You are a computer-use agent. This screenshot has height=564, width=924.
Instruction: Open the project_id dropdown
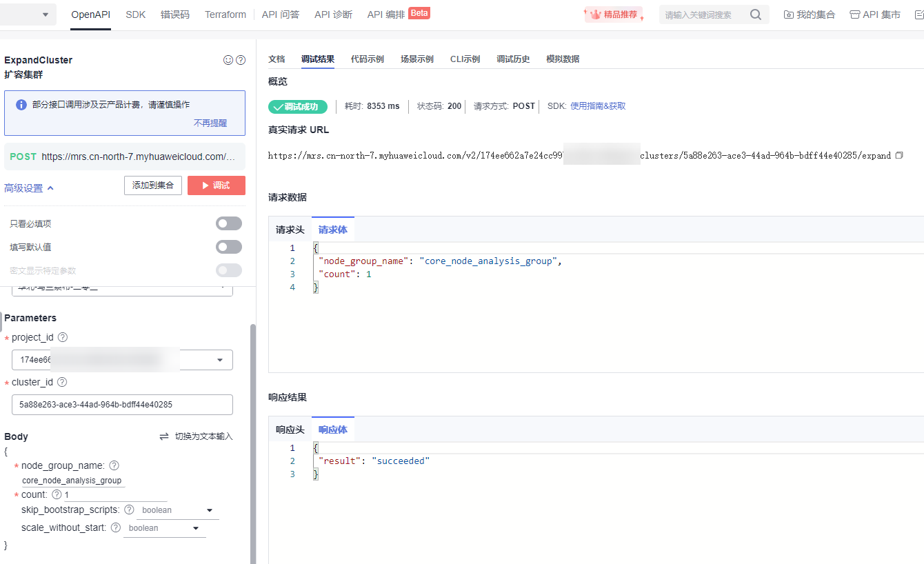tap(220, 360)
